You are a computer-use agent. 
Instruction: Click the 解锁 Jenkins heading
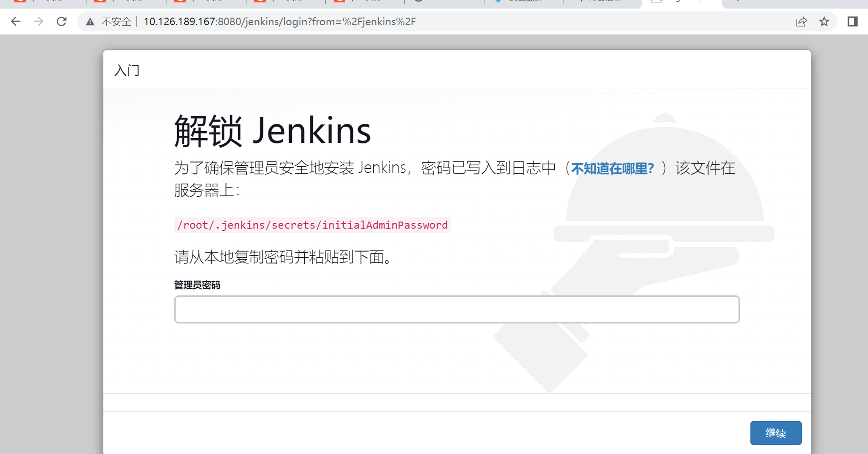pyautogui.click(x=273, y=131)
